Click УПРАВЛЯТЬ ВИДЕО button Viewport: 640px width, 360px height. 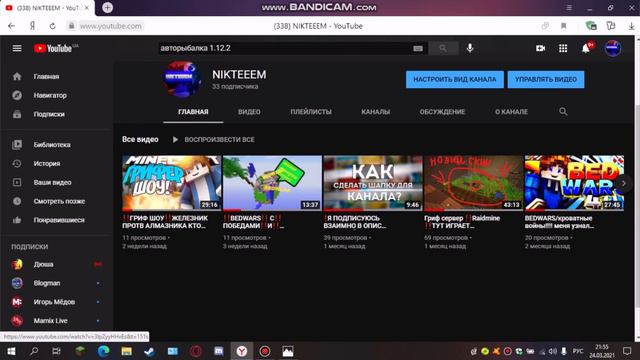point(546,79)
